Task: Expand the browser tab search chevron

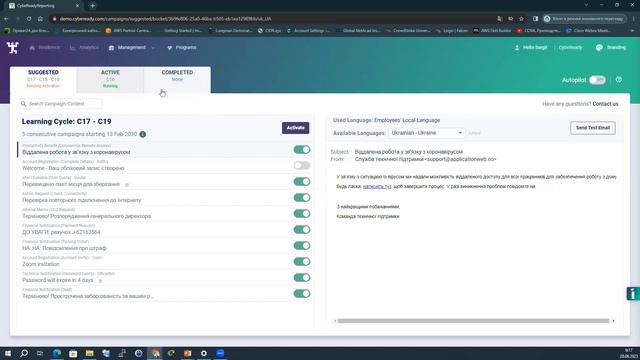Action: click(x=586, y=5)
